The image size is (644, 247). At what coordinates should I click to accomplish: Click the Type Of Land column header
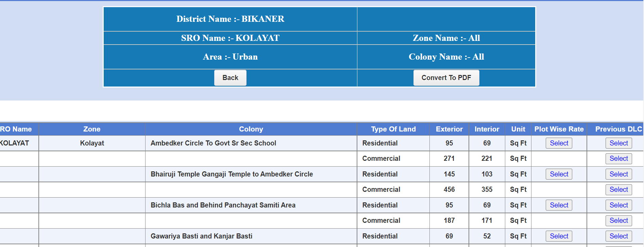point(393,129)
